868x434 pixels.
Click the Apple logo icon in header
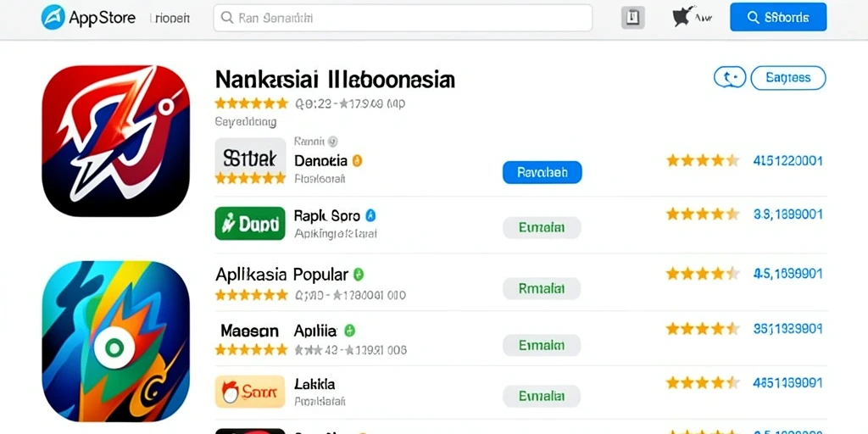click(x=682, y=17)
